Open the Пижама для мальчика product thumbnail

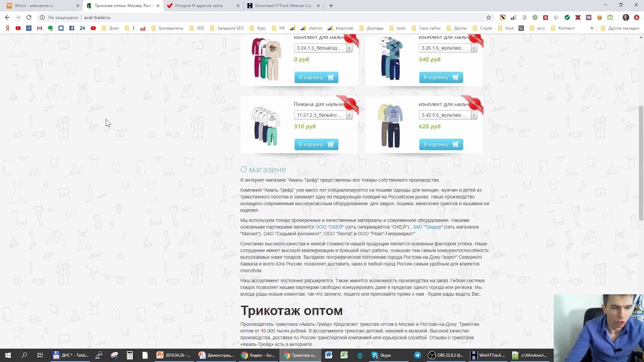266,126
